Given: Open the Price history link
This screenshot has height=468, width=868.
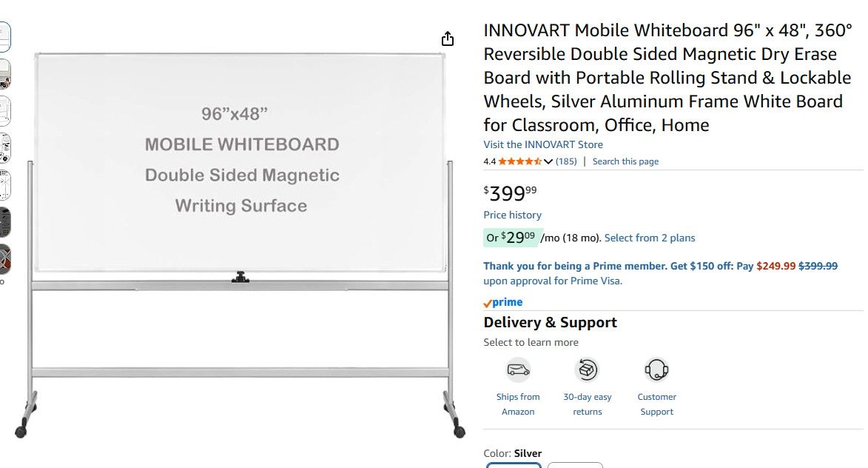Looking at the screenshot, I should point(512,215).
